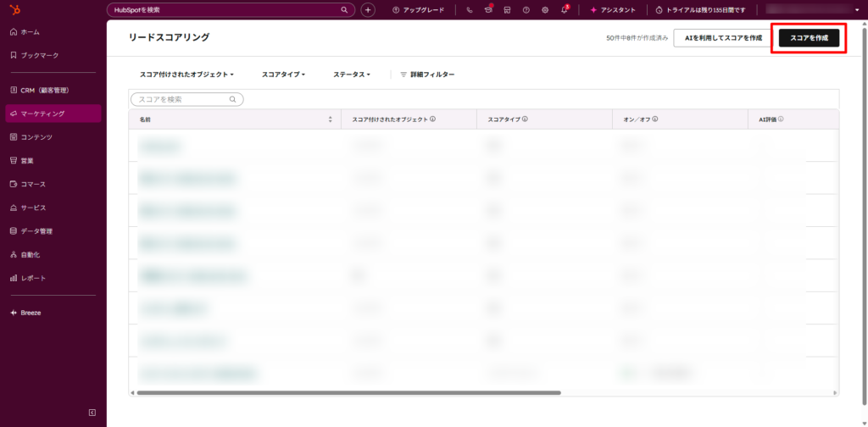868x427 pixels.
Task: Click info icon beside AI評価 column header
Action: pyautogui.click(x=781, y=119)
